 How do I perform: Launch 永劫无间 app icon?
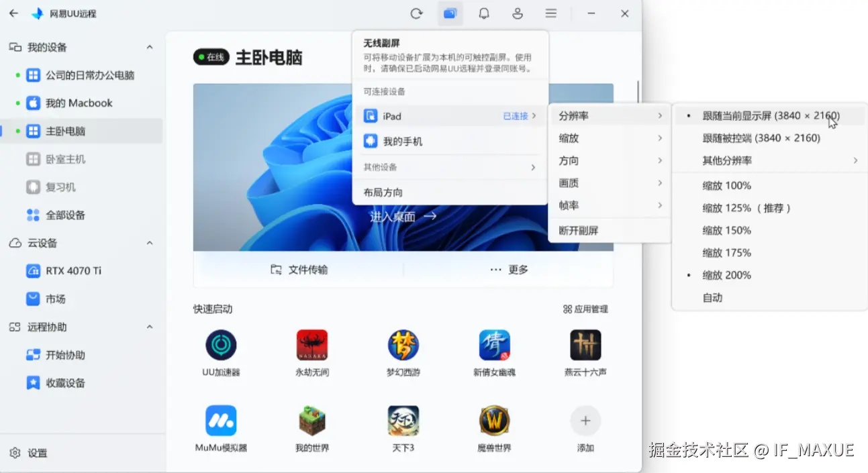coord(312,346)
